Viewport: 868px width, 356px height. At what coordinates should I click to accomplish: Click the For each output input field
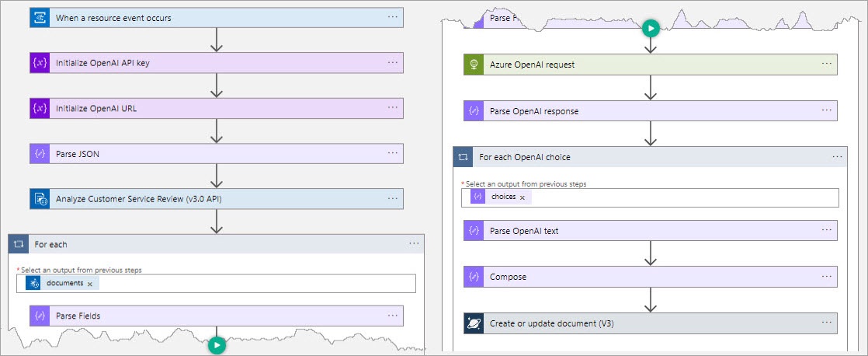pos(217,284)
